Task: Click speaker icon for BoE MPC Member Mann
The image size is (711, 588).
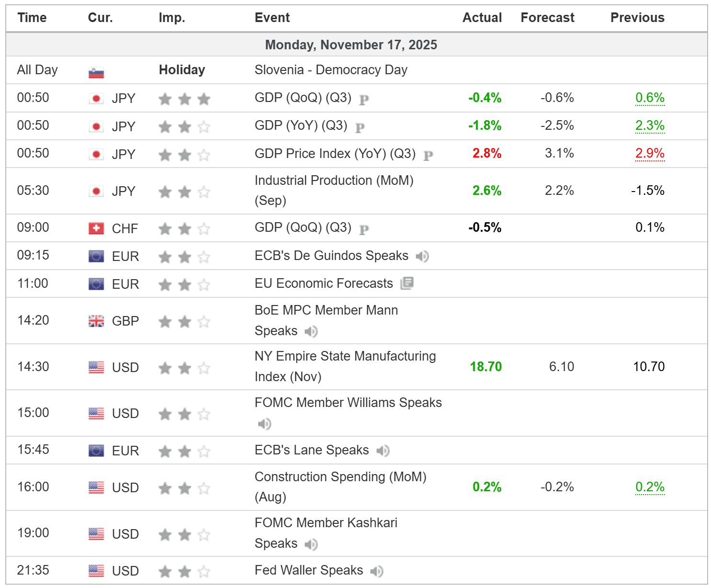Action: point(311,331)
